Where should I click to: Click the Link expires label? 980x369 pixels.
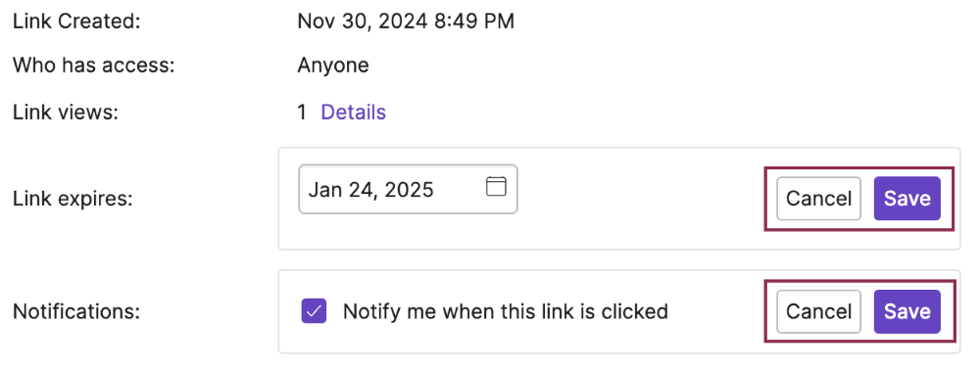click(73, 199)
